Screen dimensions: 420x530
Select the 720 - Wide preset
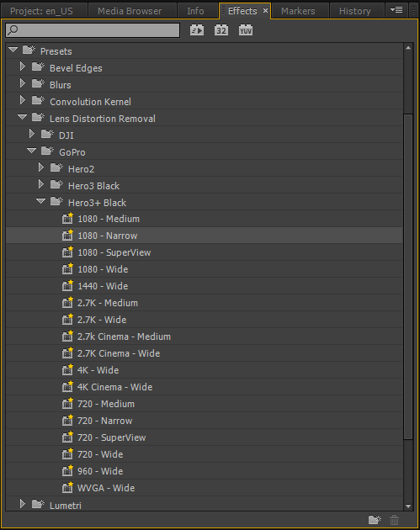click(204, 454)
